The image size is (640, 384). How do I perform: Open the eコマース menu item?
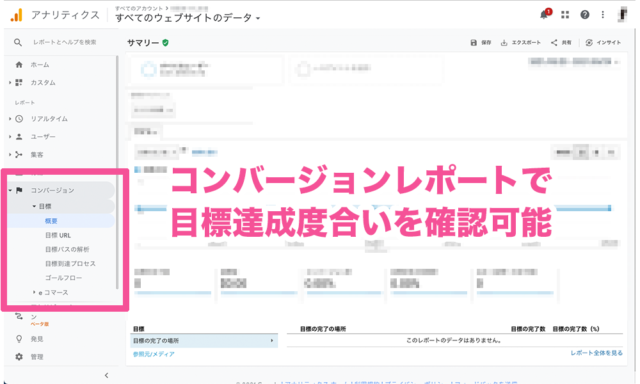point(53,293)
